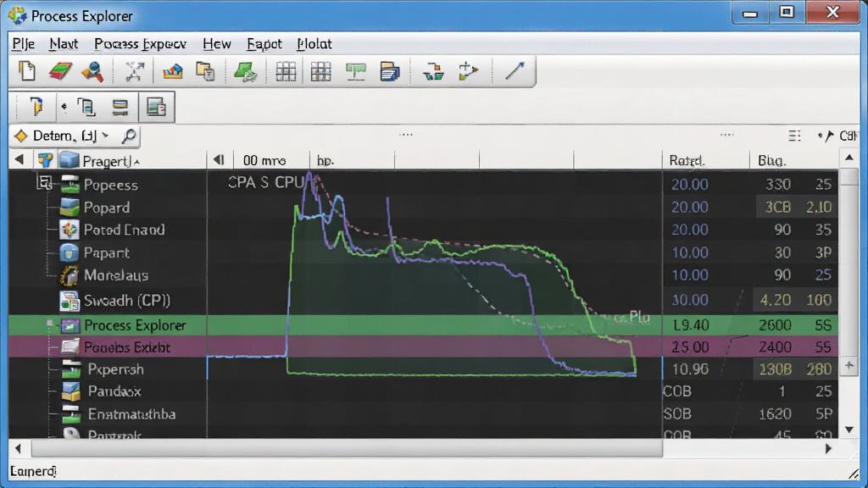Screen dimensions: 868x488
Task: Expand the Process Explorer tree node
Action: click(50, 324)
